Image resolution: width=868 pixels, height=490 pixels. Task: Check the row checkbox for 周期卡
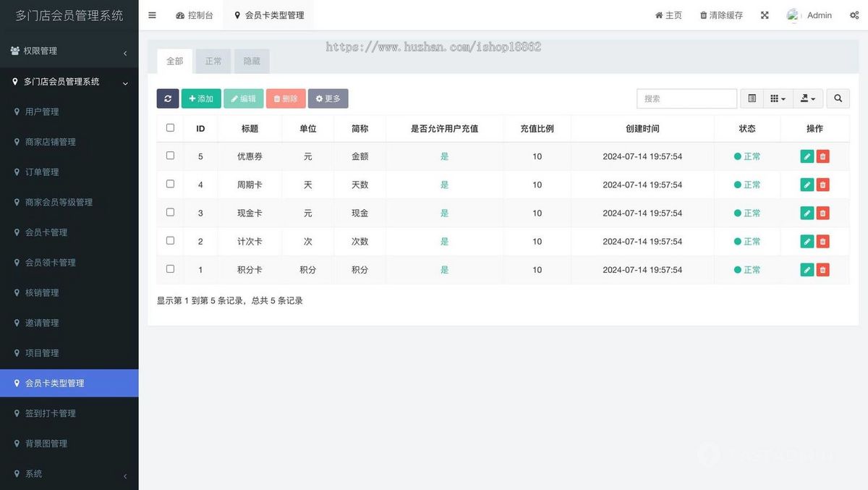171,185
